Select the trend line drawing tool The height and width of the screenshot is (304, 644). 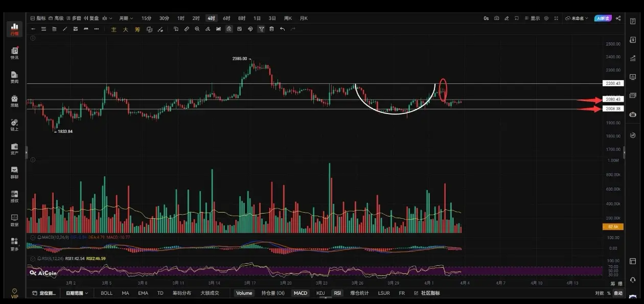65,29
